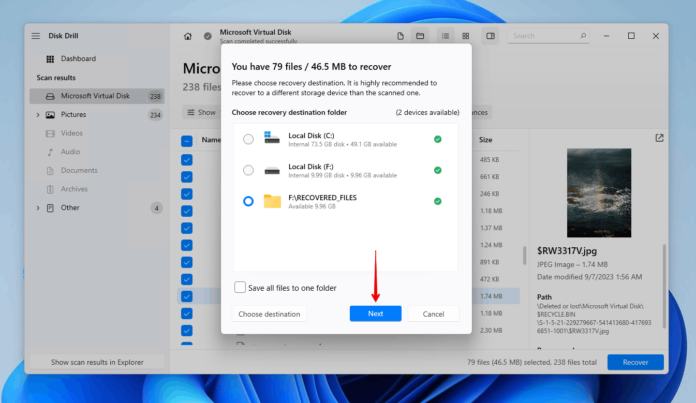Select Microsoft Virtual Disk in scan results
The image size is (696, 403).
tap(97, 96)
